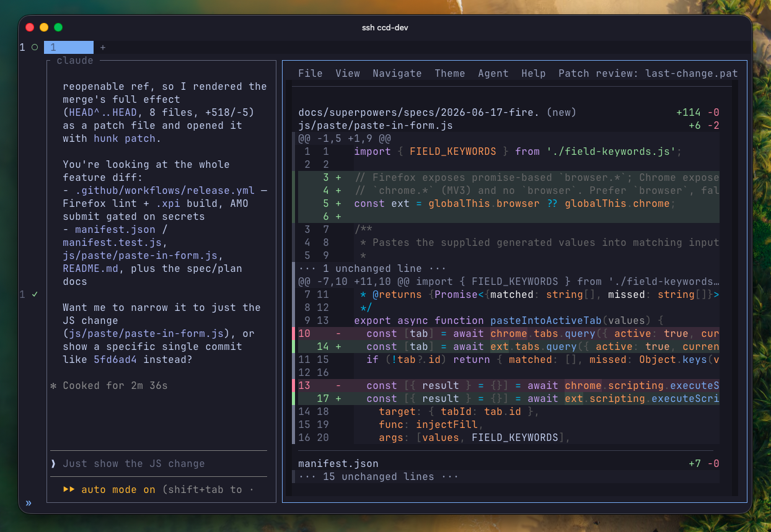
Task: Click the green checkmark in left gutter
Action: [35, 295]
